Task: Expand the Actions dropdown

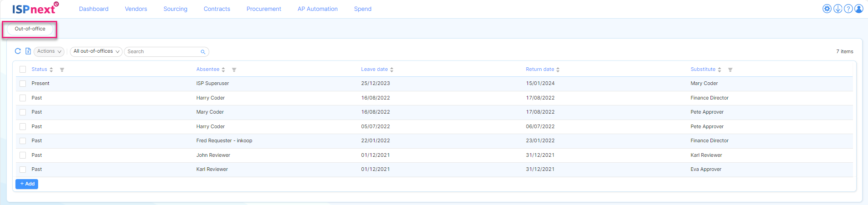Action: (49, 51)
